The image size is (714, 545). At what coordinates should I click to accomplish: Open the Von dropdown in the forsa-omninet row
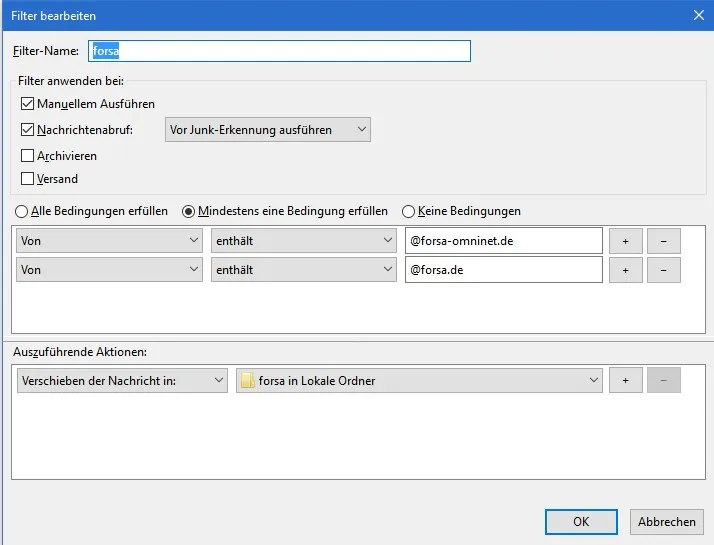(109, 240)
